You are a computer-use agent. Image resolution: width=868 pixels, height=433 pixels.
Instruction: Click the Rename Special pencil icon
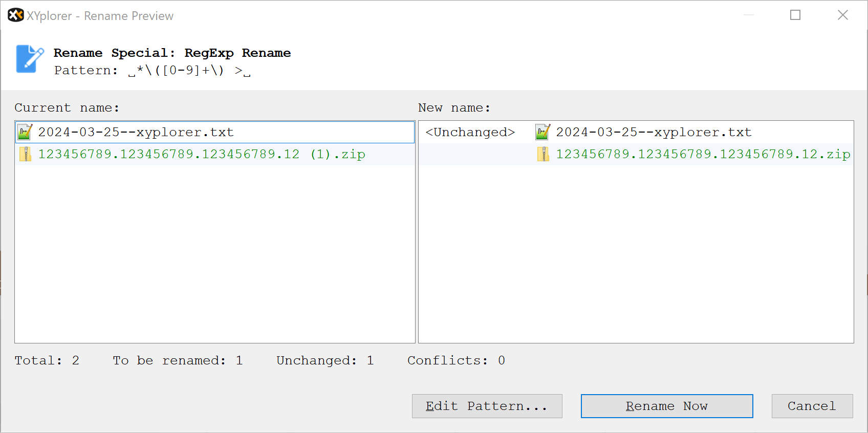coord(29,59)
